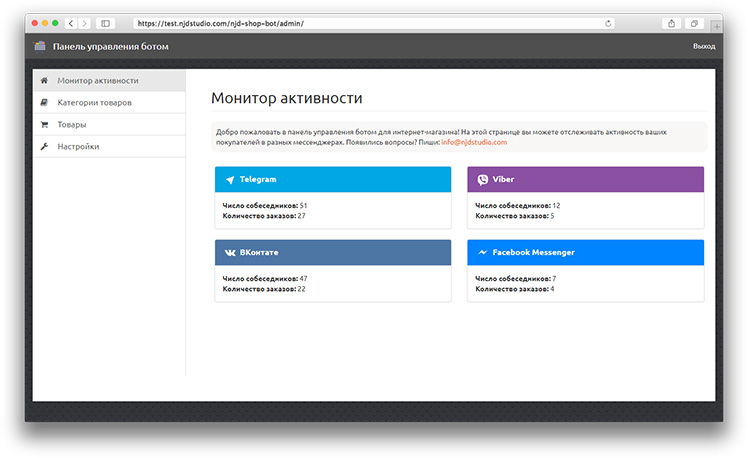Open Категории товаров in the sidebar

[x=110, y=103]
